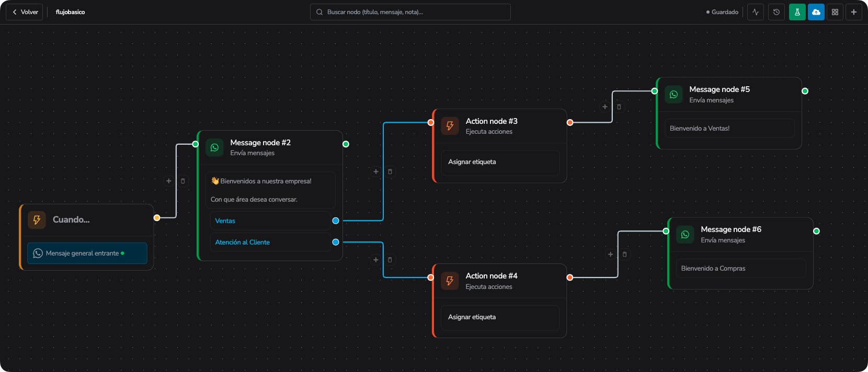
Task: Click the Atención al Cliente blue output handle
Action: click(x=336, y=242)
